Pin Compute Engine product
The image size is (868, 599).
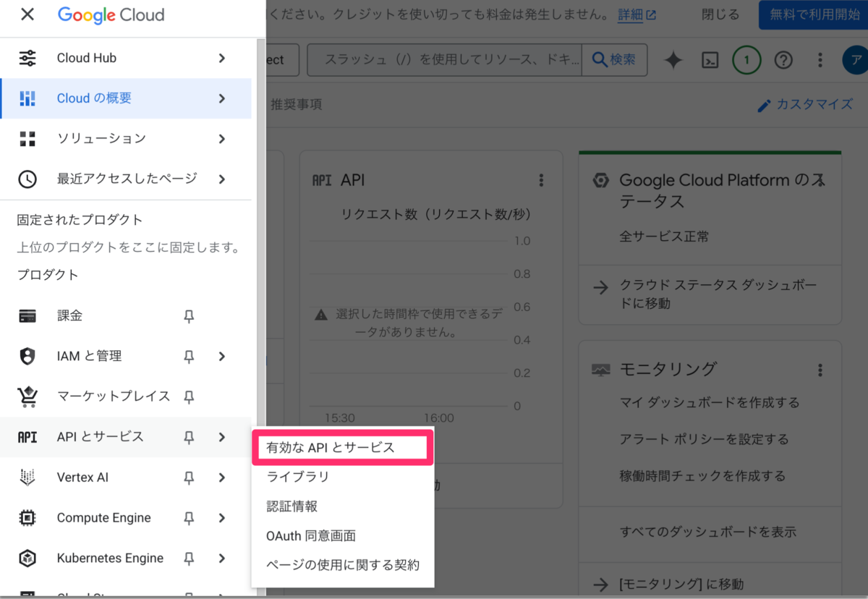[189, 518]
